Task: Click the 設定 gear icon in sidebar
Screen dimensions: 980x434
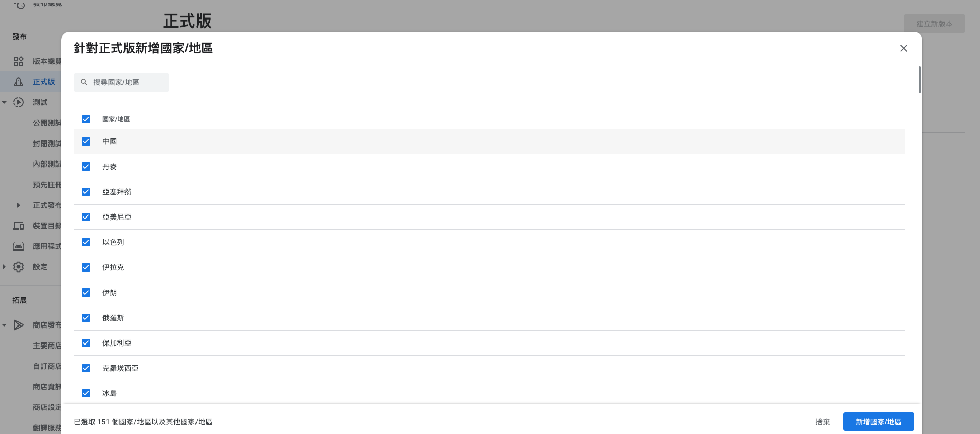Action: pos(19,267)
